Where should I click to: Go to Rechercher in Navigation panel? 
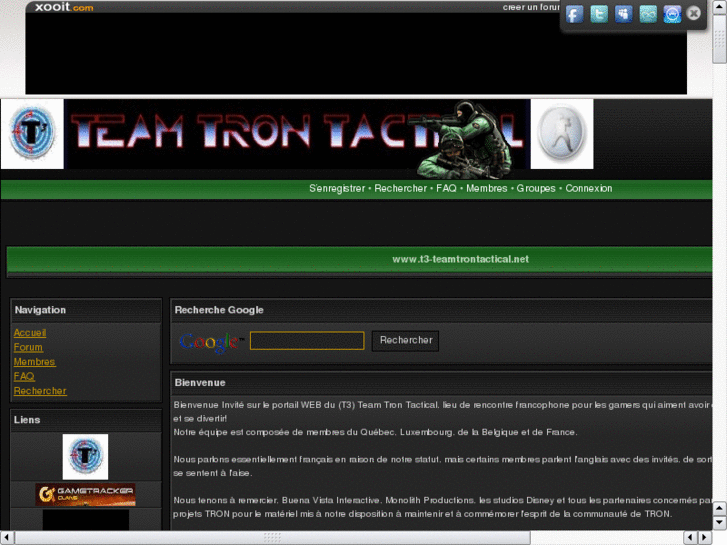[x=40, y=391]
